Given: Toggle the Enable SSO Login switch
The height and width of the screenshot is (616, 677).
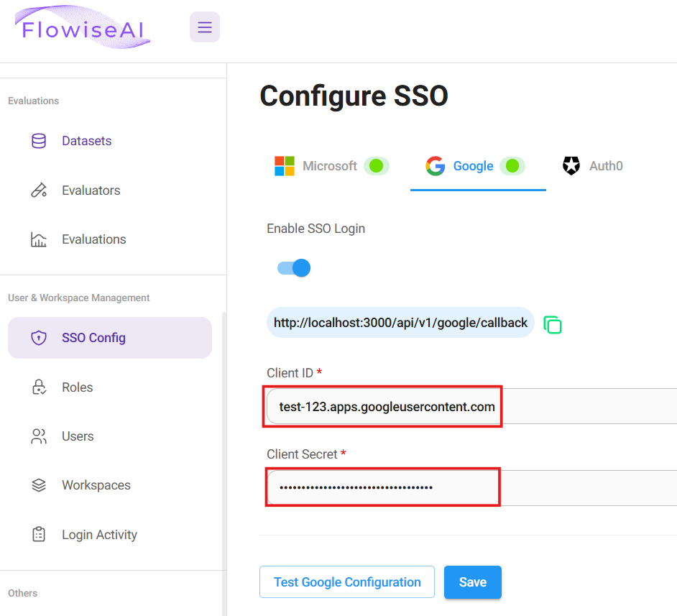Looking at the screenshot, I should tap(294, 268).
